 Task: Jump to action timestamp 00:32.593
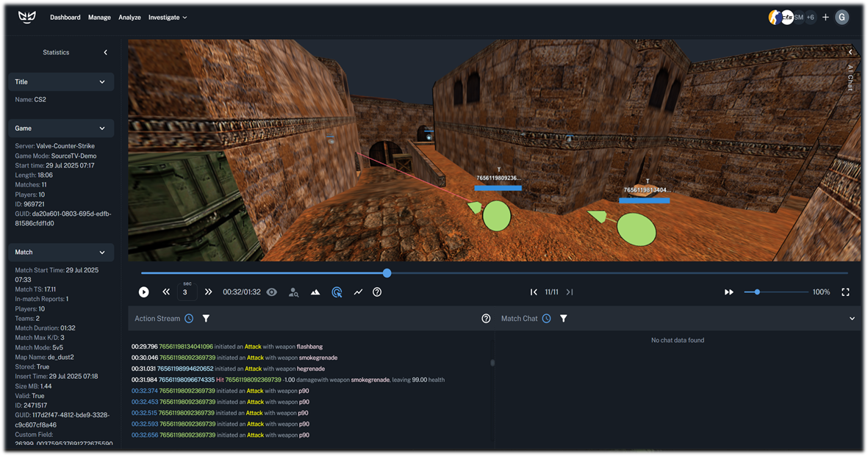point(145,424)
